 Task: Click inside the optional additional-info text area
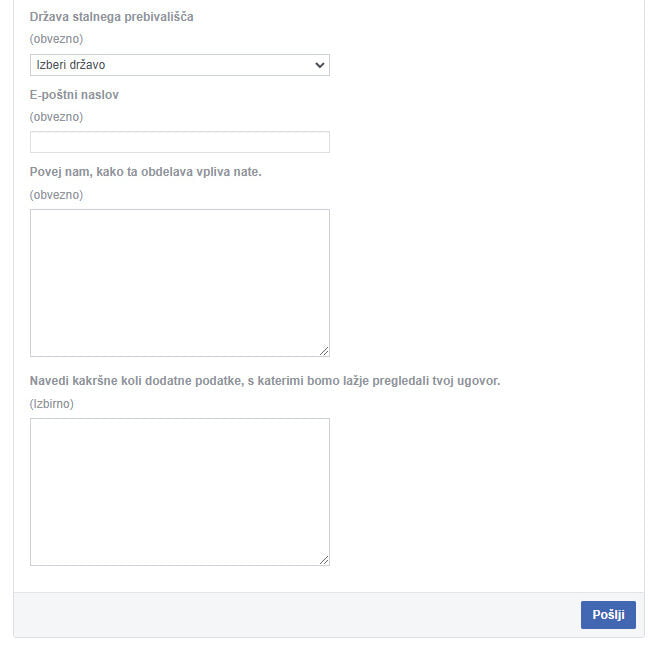coord(180,492)
